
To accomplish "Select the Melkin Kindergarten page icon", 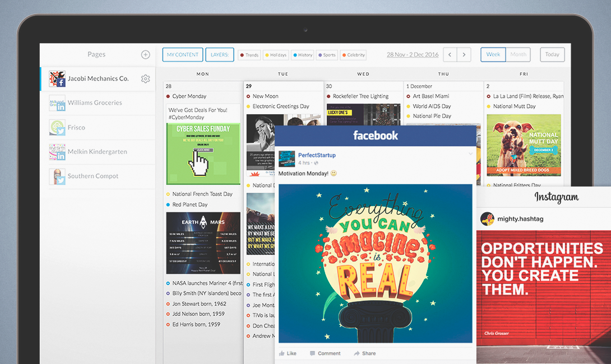I will pyautogui.click(x=57, y=152).
